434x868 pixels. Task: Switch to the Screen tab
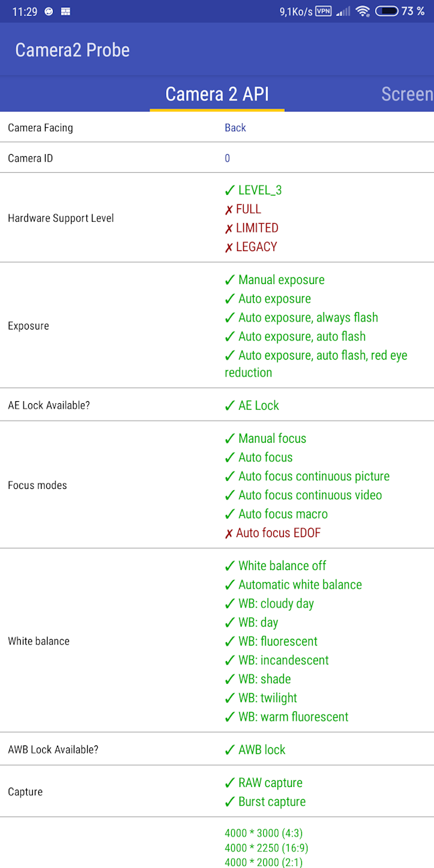tap(407, 94)
